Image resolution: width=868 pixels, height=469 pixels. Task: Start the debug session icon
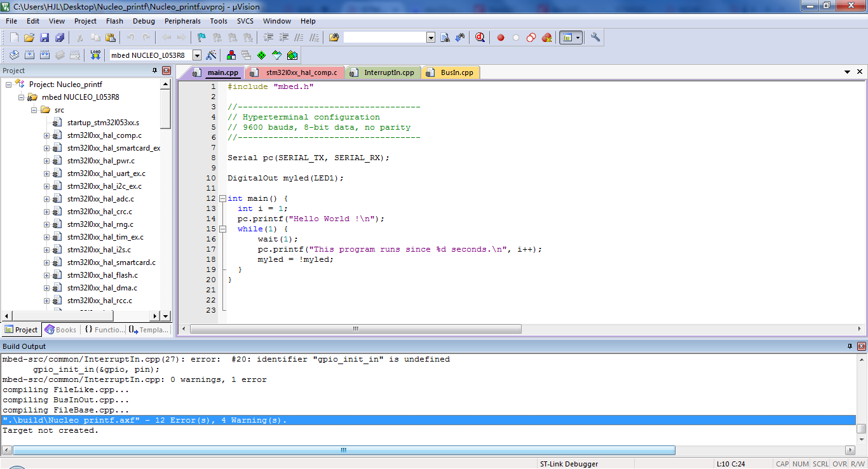[x=480, y=37]
